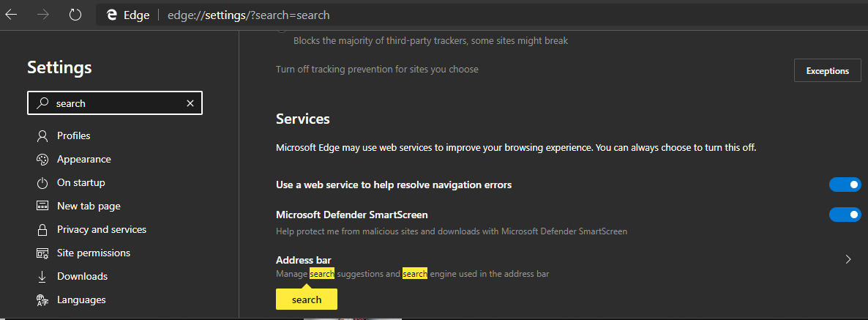This screenshot has width=868, height=320.
Task: Open Downloads settings
Action: tap(82, 276)
